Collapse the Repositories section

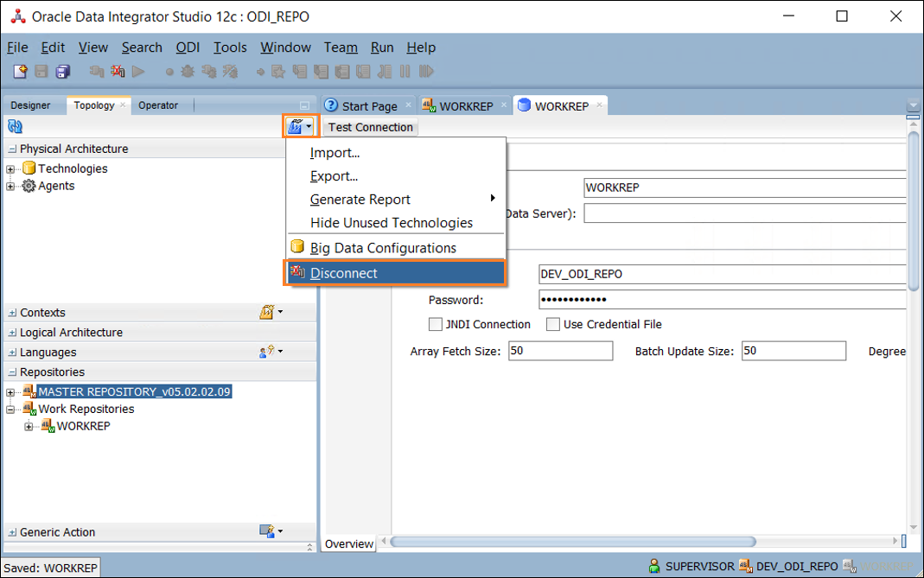(x=12, y=372)
